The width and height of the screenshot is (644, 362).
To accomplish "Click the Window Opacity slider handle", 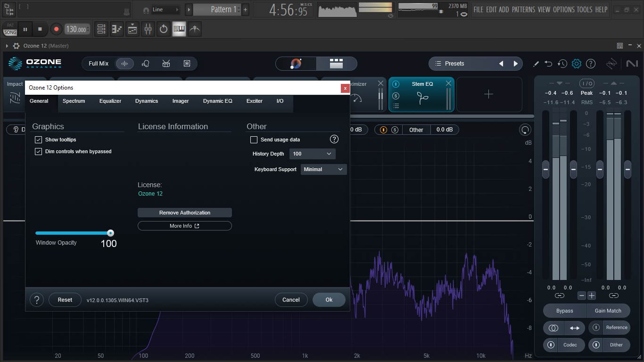I will tap(110, 233).
